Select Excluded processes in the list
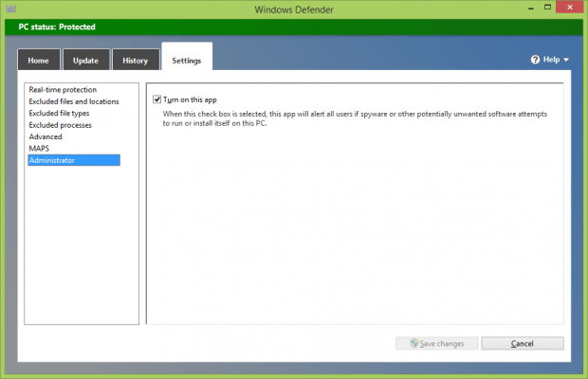This screenshot has height=379, width=588. [60, 125]
